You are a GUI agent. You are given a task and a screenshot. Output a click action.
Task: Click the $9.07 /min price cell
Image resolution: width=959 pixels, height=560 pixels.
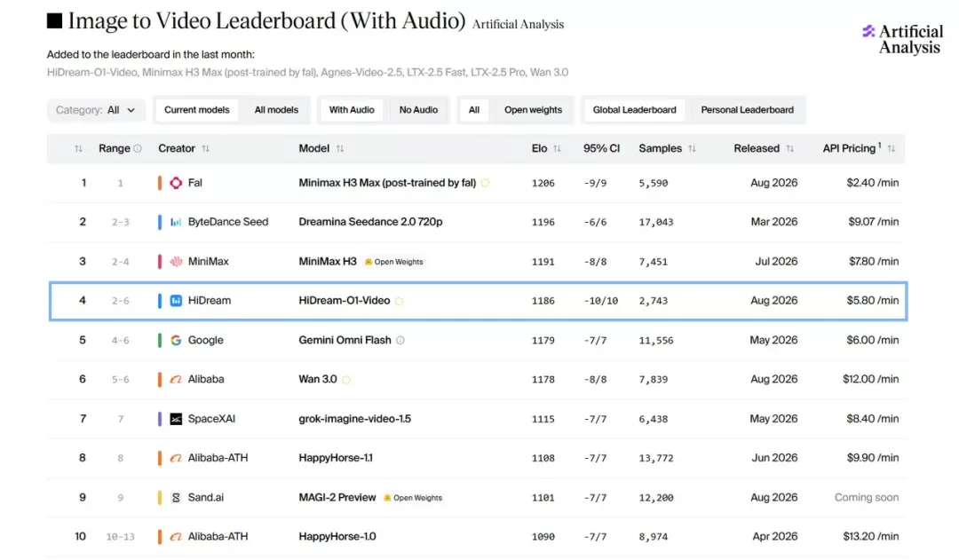(874, 222)
